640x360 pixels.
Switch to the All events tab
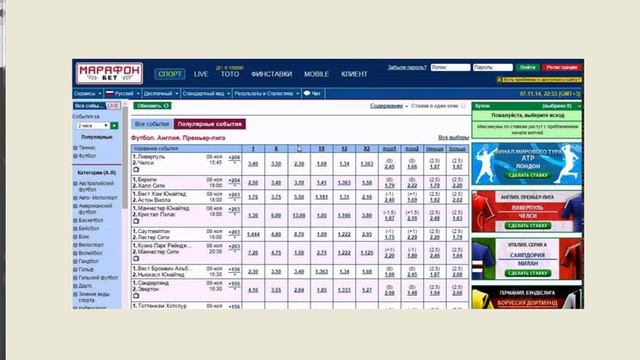click(x=152, y=124)
